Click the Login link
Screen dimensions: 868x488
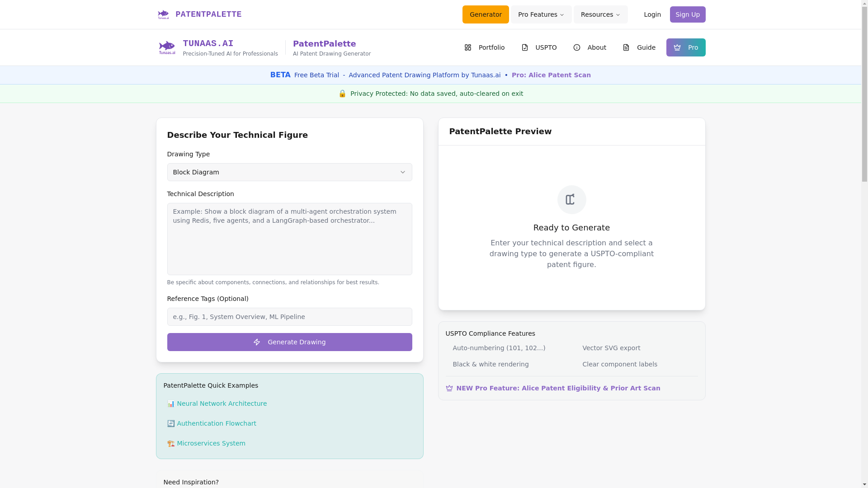652,14
